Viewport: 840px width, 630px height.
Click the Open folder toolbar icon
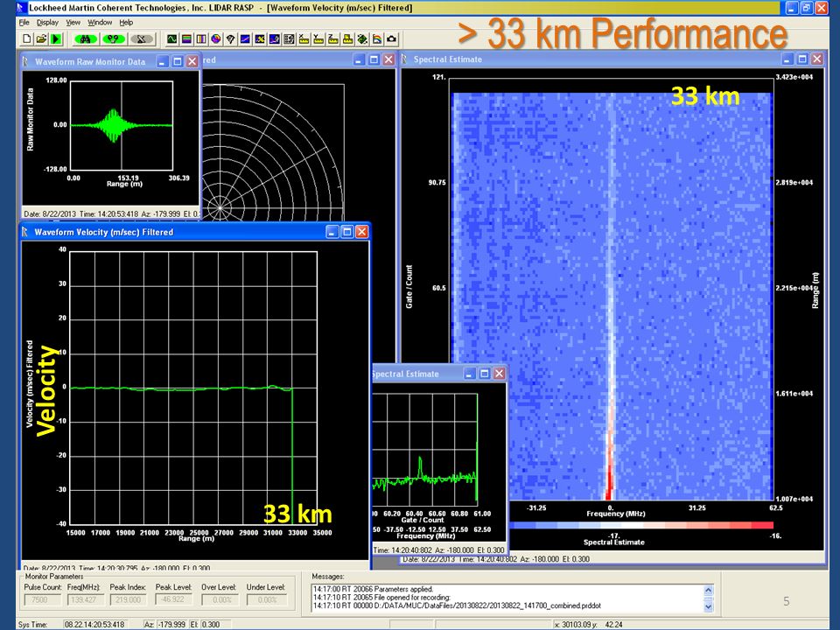tap(41, 39)
